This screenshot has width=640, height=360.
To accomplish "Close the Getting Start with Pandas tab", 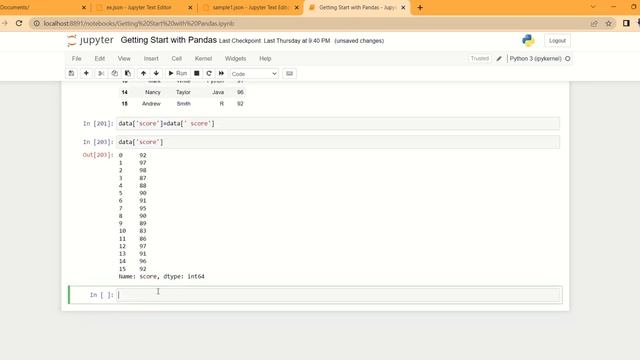I will (x=403, y=7).
